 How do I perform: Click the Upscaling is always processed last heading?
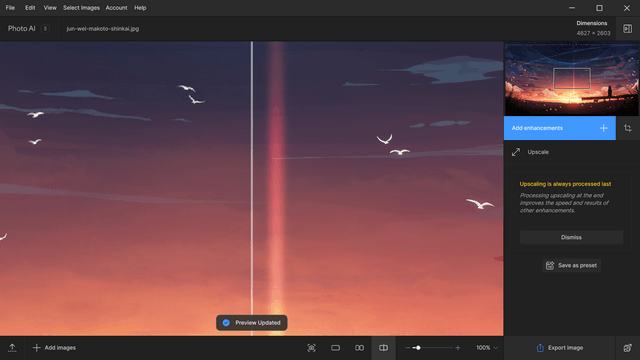565,184
